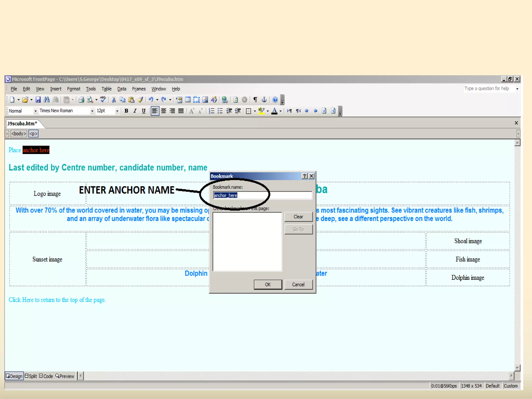Click the Insert Hyperlink globe icon
This screenshot has width=532, height=399.
tap(225, 100)
